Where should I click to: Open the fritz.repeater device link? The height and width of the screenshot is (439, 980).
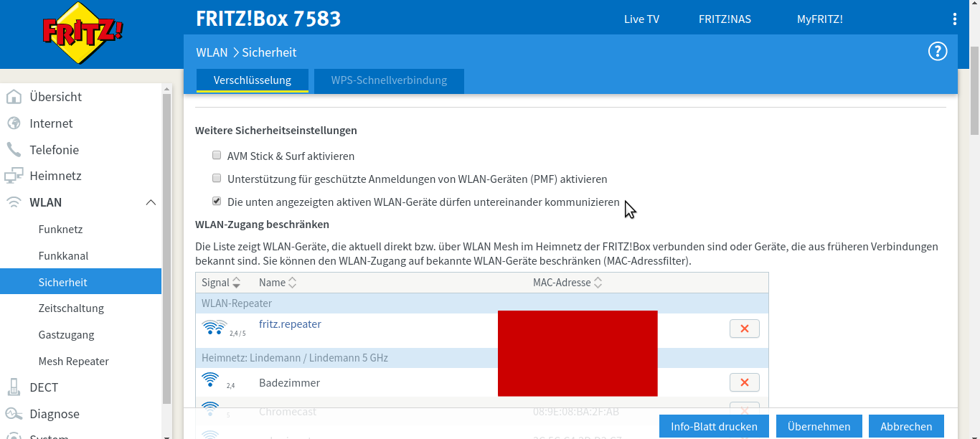point(290,324)
